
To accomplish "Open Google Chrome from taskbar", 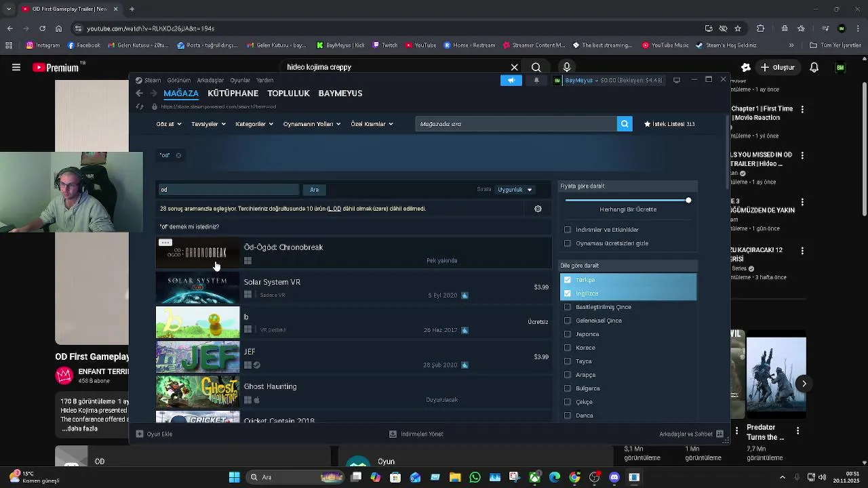I will point(574,477).
